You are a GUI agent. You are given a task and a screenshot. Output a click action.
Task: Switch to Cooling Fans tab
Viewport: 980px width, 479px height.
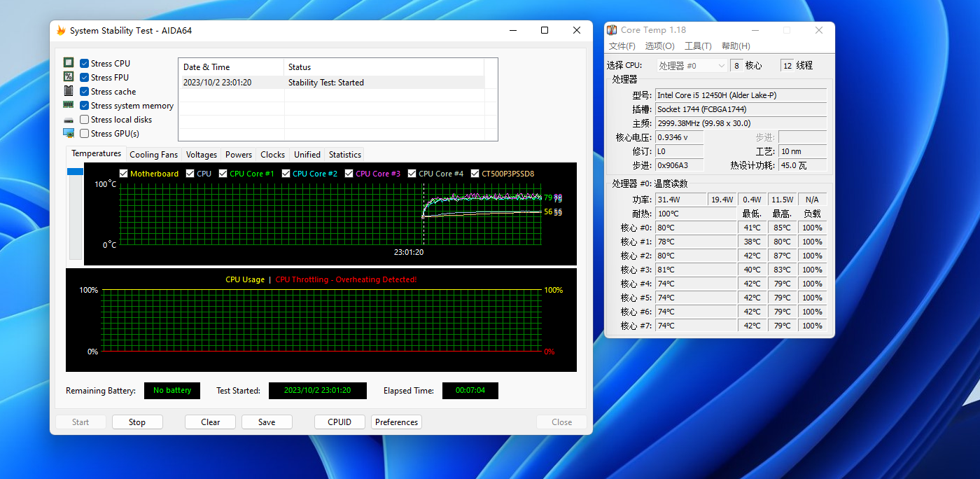click(154, 155)
